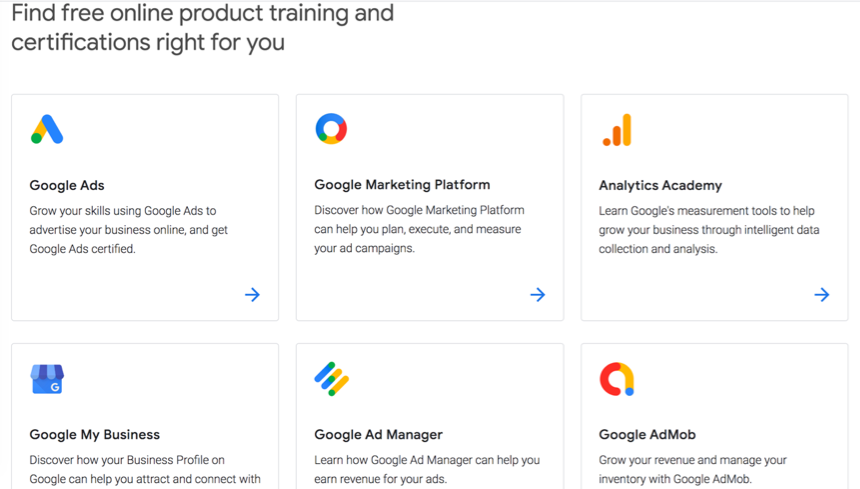Click the Analytics Academy bar chart icon

coord(617,130)
